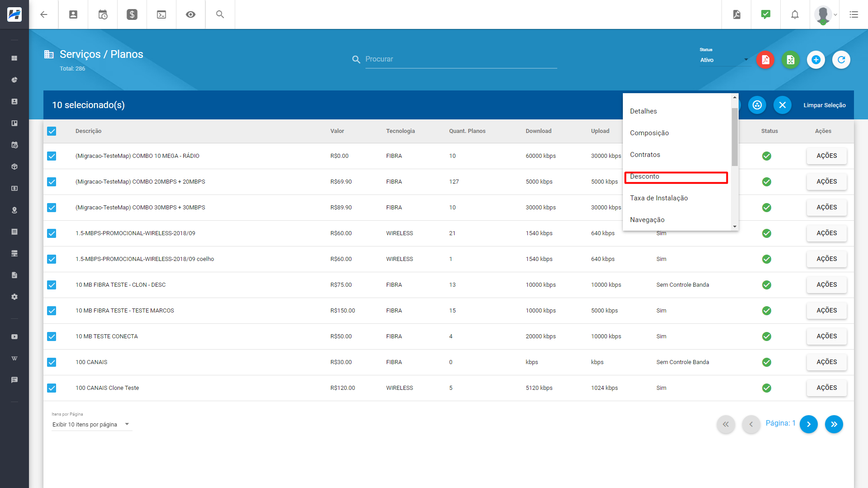Image resolution: width=868 pixels, height=488 pixels.
Task: Open AÇÕES for 10 MB FIBRA TESTE - TESTE MARCOS
Action: [x=826, y=310]
